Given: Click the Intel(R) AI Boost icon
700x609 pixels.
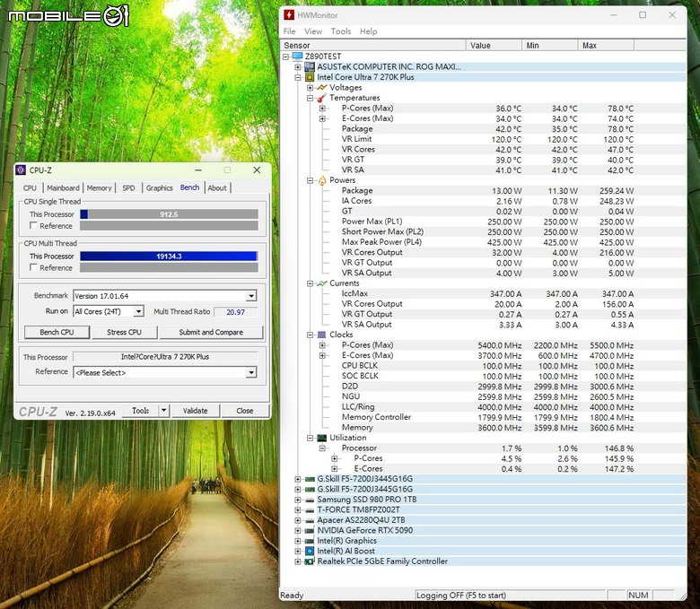Looking at the screenshot, I should (x=310, y=551).
